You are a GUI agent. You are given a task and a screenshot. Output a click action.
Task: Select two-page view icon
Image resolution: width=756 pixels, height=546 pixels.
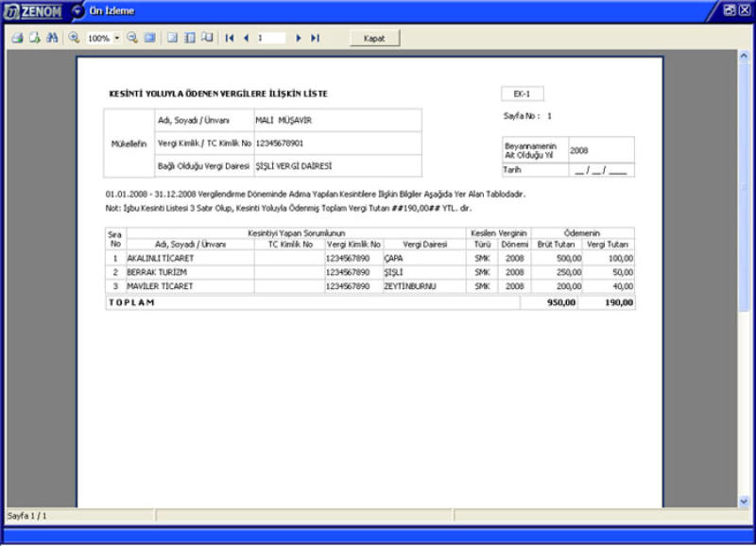[x=189, y=38]
